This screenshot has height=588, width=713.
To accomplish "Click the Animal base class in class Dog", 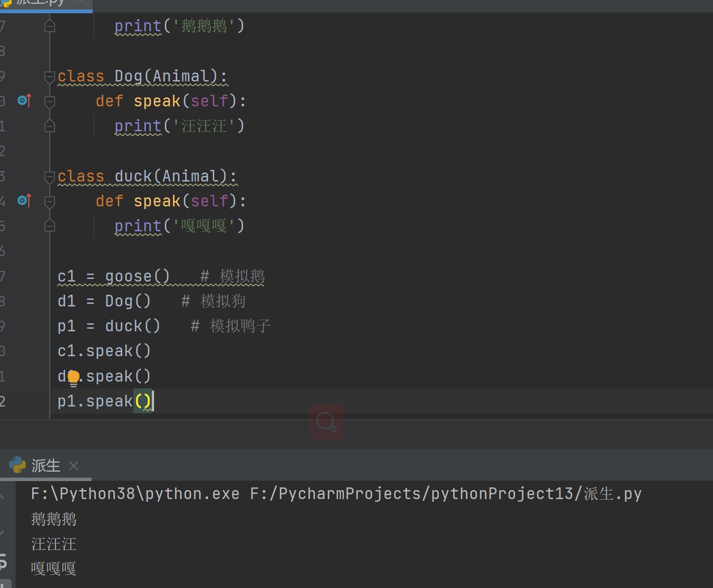I will pos(180,76).
